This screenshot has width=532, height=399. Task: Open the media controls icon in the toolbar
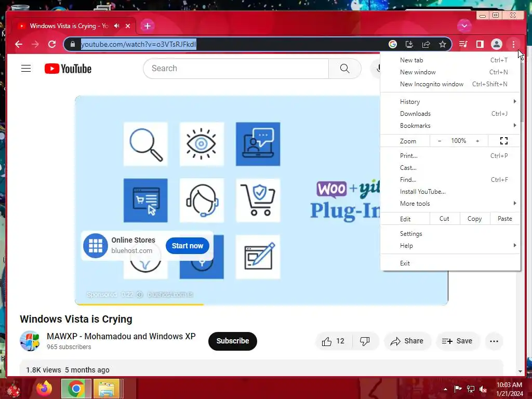tap(463, 44)
